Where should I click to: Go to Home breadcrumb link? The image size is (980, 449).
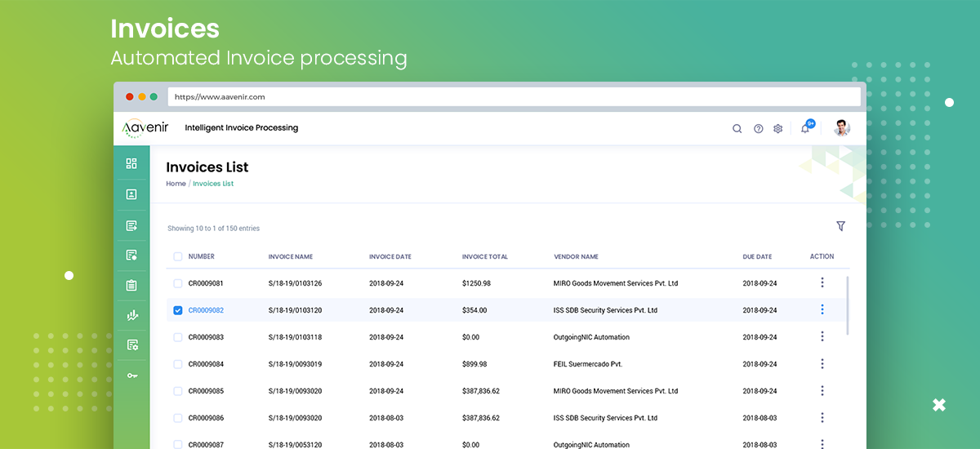click(176, 184)
